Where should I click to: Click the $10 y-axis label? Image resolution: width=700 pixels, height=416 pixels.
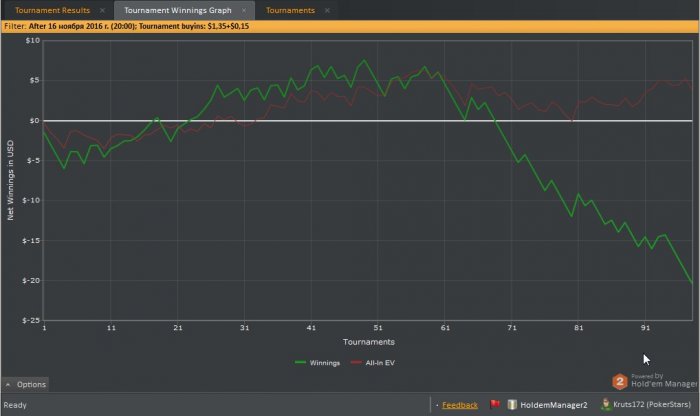(x=33, y=41)
